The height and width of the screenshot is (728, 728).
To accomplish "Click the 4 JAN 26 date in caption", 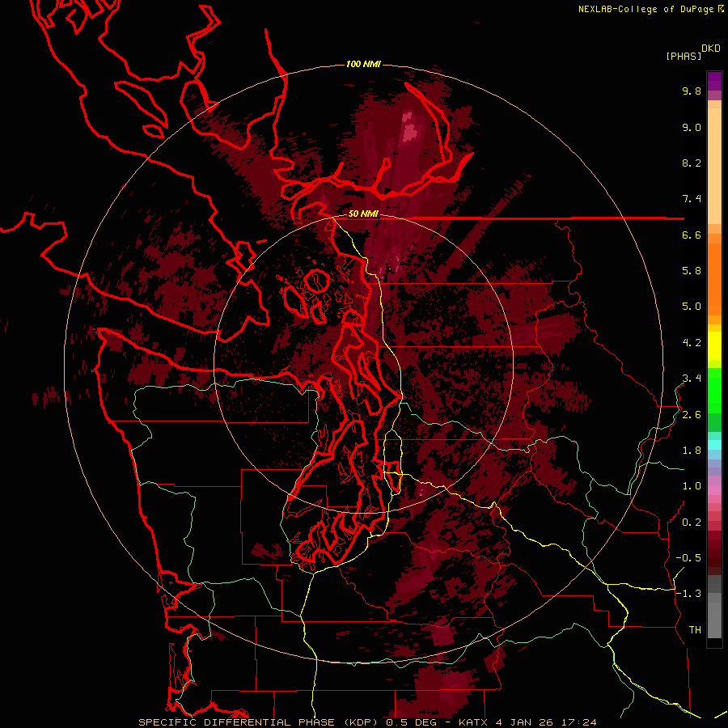I will coord(526,722).
